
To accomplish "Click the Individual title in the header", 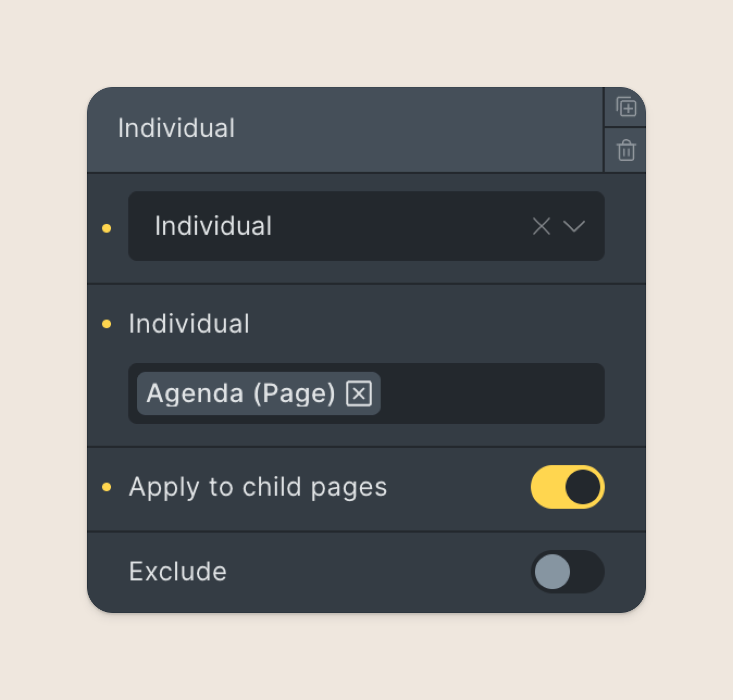I will pos(176,128).
